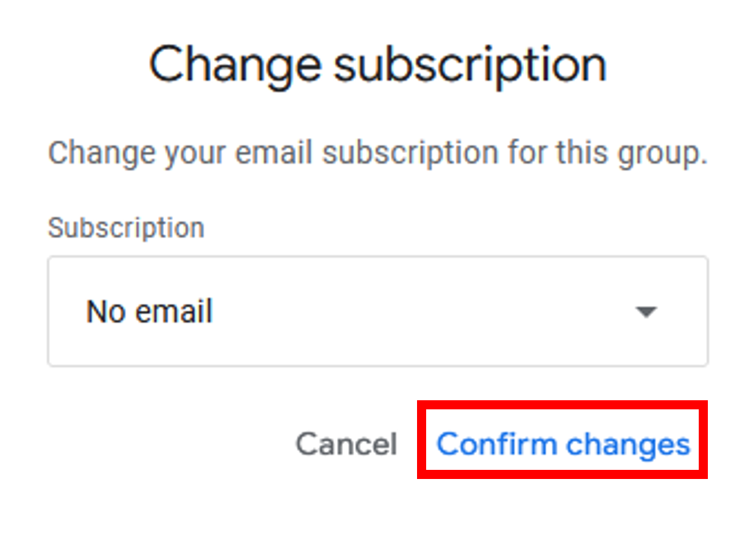Click the gray Cancel text
The height and width of the screenshot is (533, 756).
346,444
